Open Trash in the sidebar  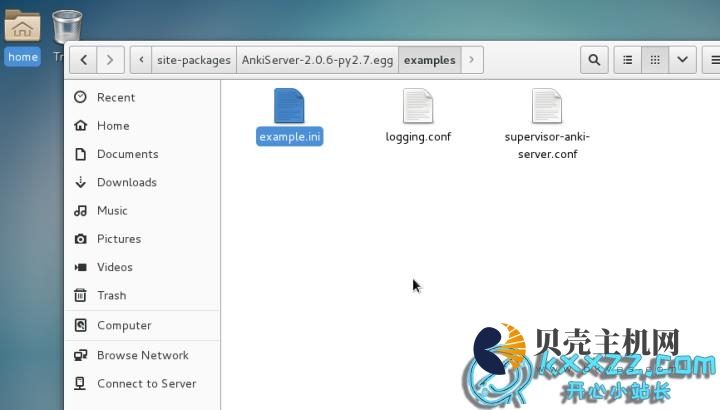click(x=111, y=296)
